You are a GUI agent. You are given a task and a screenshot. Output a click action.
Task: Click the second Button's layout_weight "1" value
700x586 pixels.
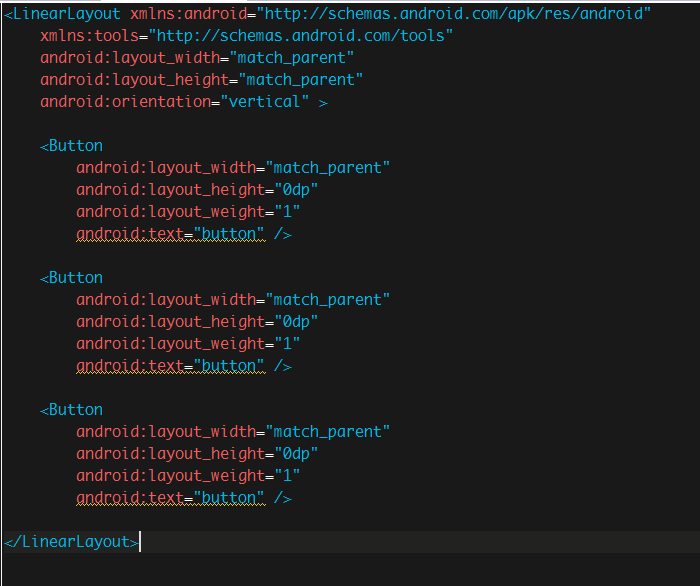pyautogui.click(x=287, y=344)
